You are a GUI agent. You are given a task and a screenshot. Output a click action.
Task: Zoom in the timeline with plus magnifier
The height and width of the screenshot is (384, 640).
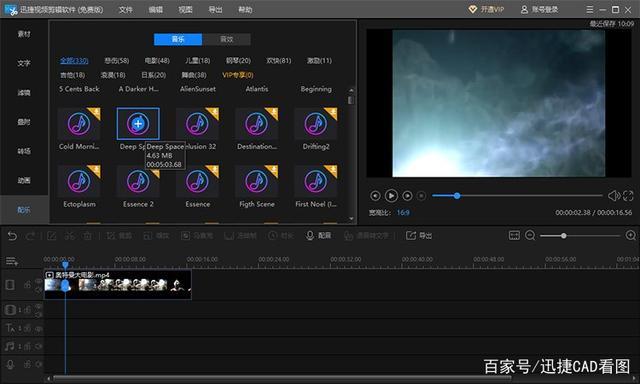click(x=630, y=235)
